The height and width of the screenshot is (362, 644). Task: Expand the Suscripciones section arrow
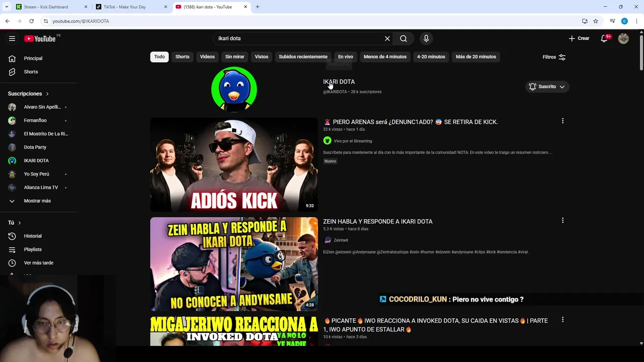click(x=47, y=94)
